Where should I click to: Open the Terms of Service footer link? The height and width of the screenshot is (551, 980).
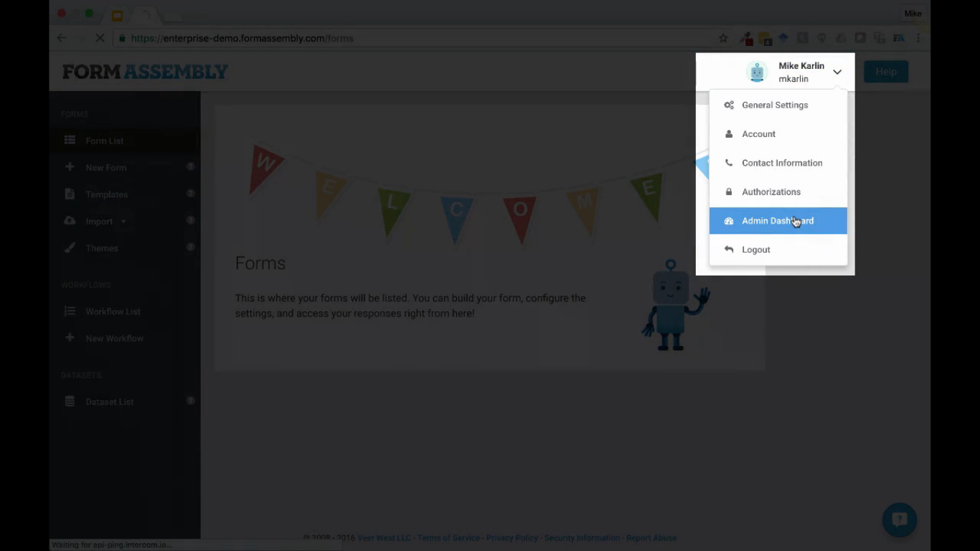point(448,538)
